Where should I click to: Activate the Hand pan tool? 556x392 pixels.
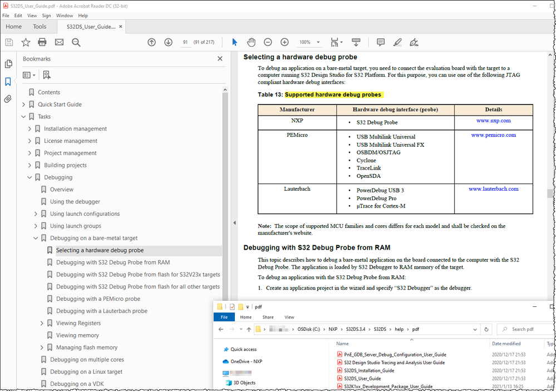[x=251, y=42]
